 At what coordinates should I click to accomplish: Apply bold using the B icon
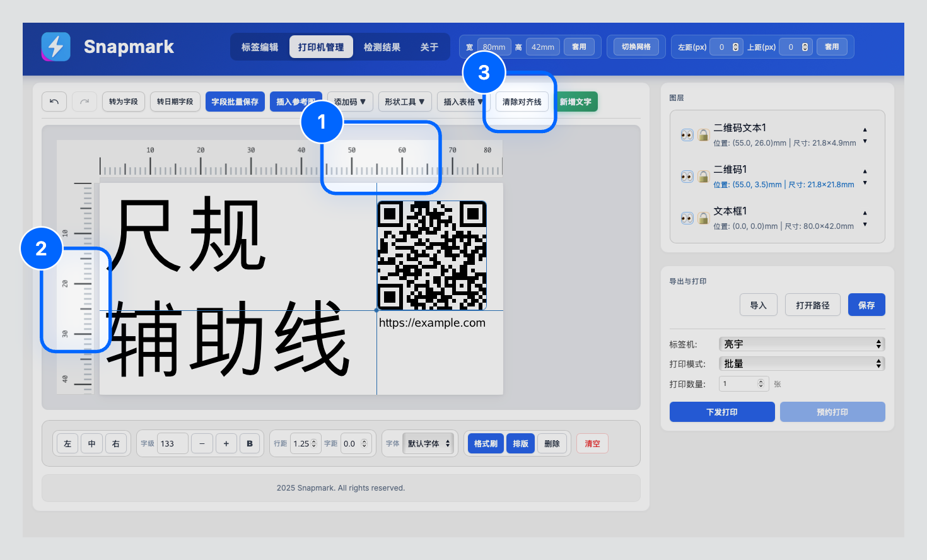click(x=250, y=443)
